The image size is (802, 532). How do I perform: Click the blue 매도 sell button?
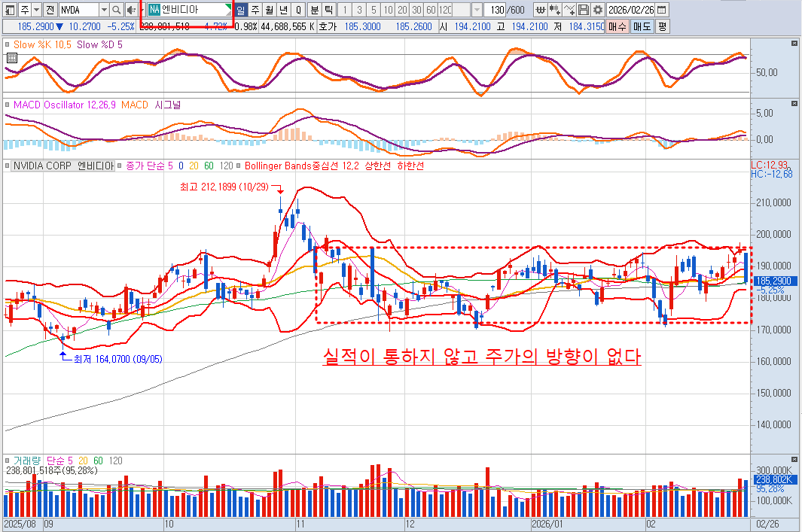pyautogui.click(x=642, y=26)
